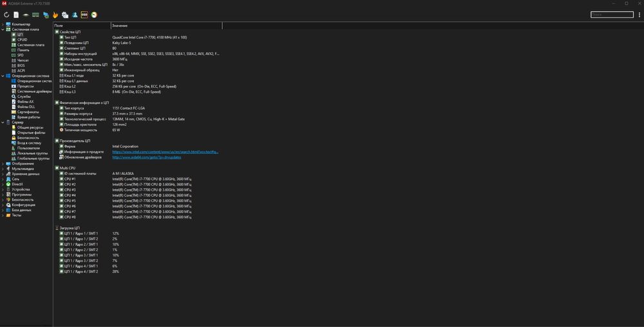
Task: Click the Значение column header
Action: [x=167, y=26]
